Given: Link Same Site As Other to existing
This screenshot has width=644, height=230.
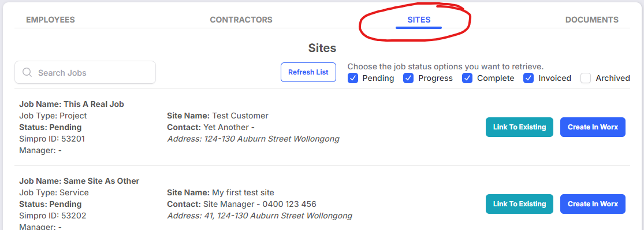Looking at the screenshot, I should tap(520, 204).
